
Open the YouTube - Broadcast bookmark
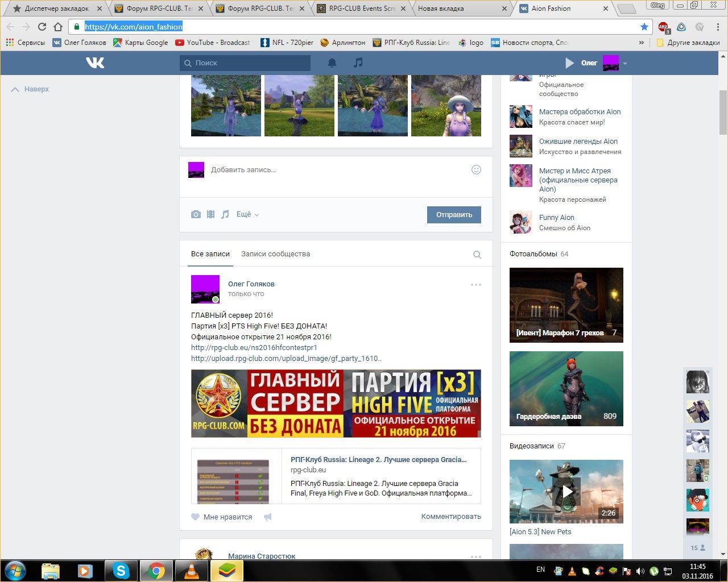(x=213, y=43)
